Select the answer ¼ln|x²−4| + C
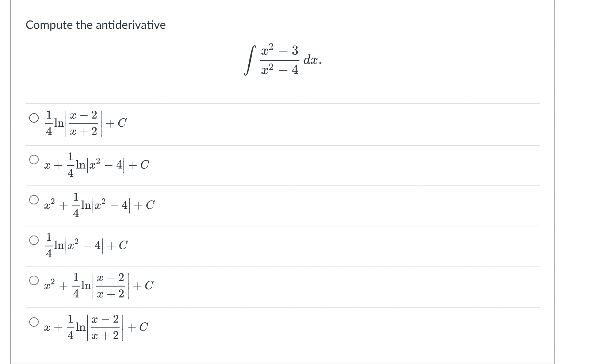 34,239
